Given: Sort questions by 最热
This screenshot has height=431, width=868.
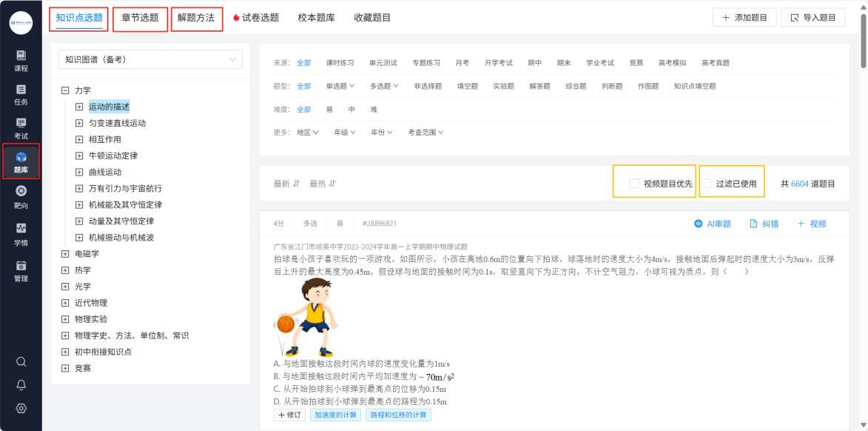Looking at the screenshot, I should click(323, 184).
